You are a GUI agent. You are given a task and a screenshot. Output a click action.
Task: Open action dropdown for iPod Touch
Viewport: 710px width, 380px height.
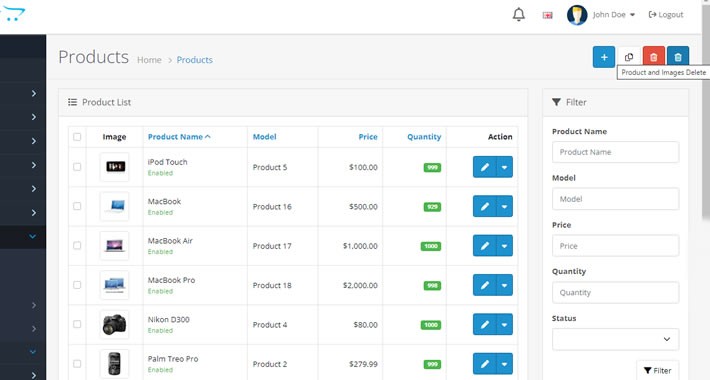(504, 167)
